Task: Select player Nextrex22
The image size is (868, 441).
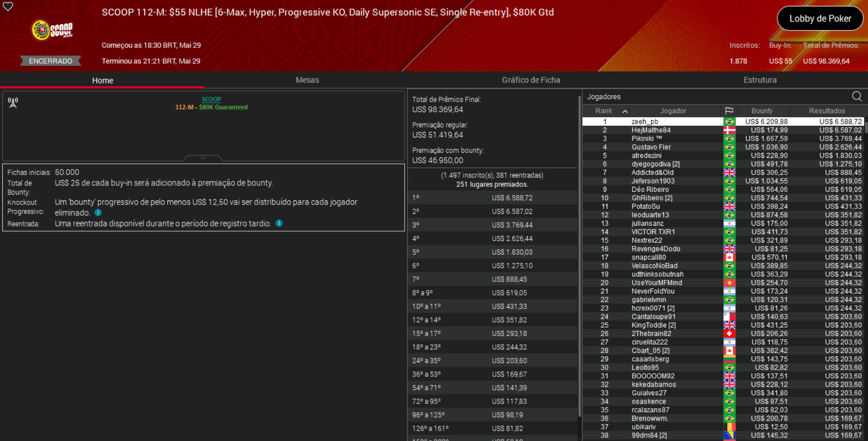Action: 647,240
